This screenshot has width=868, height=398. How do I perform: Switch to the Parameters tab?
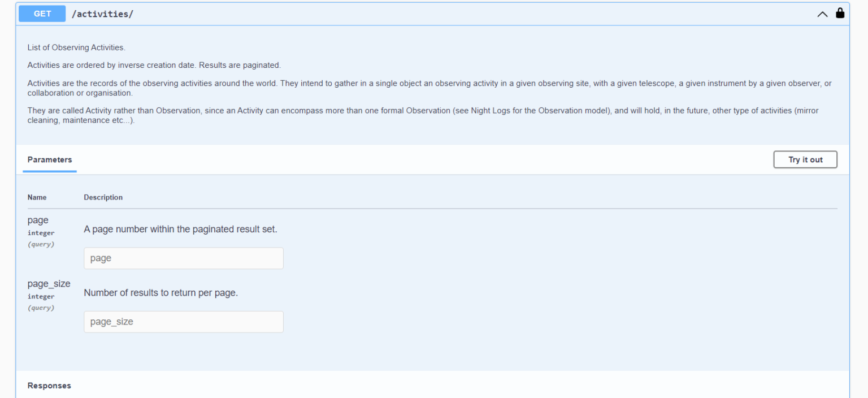50,159
